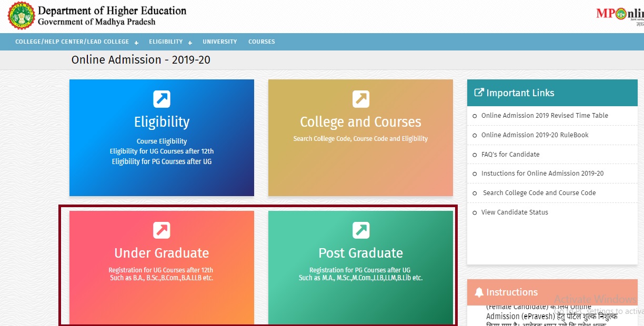Select the Under Graduate registration heading
Image resolution: width=644 pixels, height=326 pixels.
click(162, 253)
